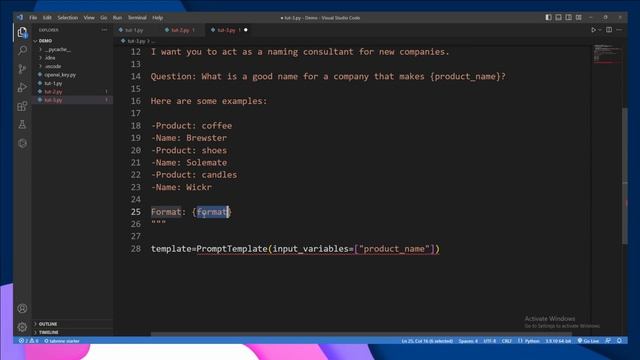The width and height of the screenshot is (640, 360).
Task: Open the errors and warnings status item
Action: click(x=29, y=341)
